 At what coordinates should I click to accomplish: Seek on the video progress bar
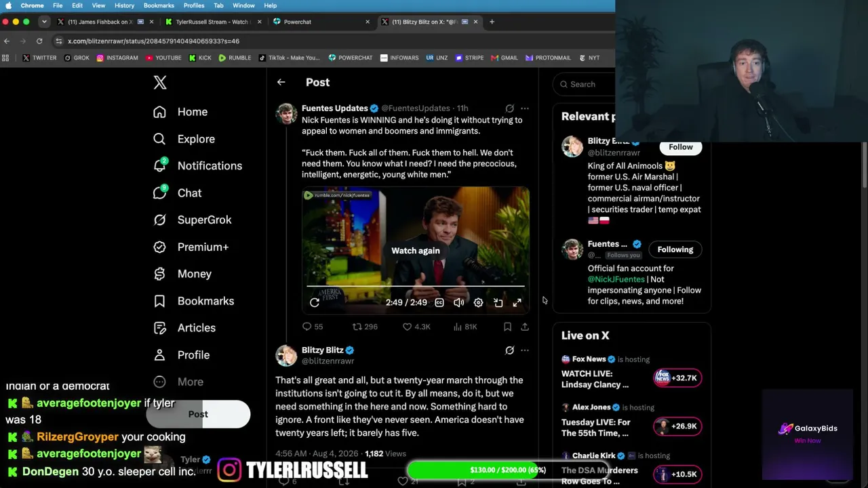pos(415,287)
